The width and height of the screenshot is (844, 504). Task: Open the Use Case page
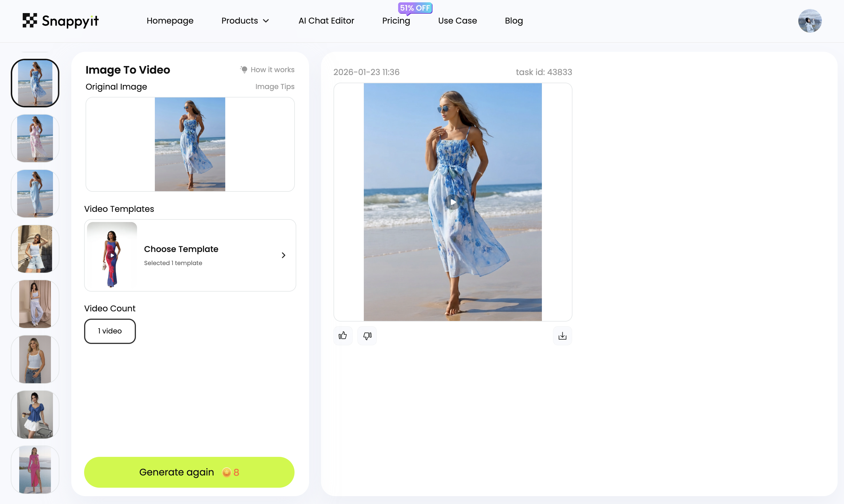(457, 21)
